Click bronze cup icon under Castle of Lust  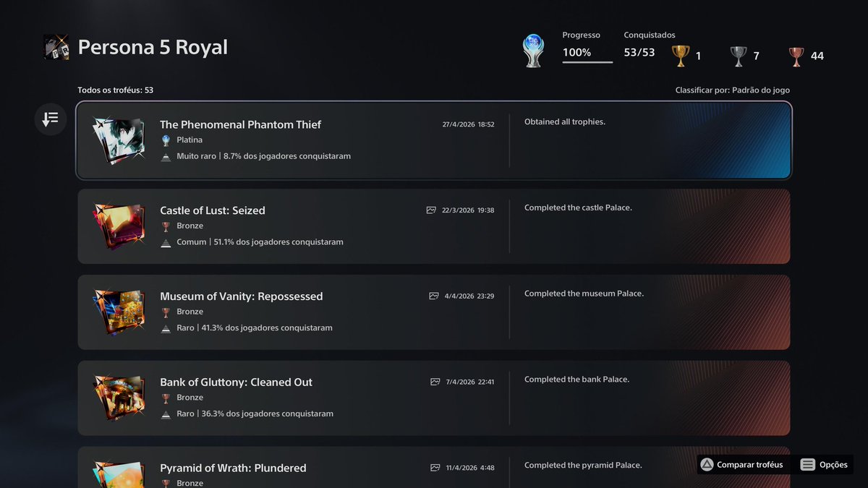166,226
